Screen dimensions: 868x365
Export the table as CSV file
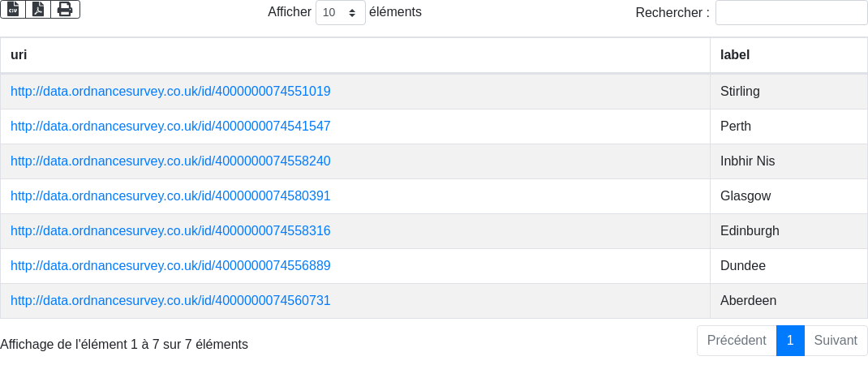click(x=13, y=10)
